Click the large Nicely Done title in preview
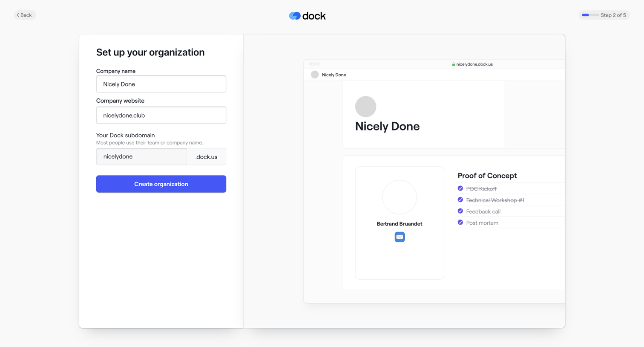 pyautogui.click(x=388, y=126)
